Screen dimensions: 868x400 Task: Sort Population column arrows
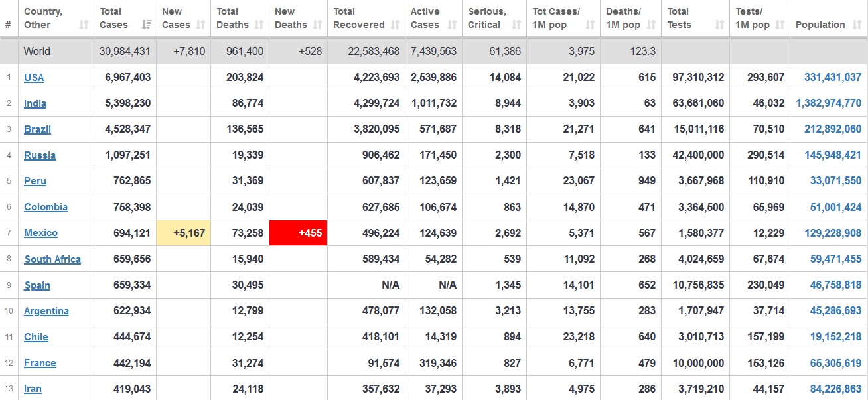(x=856, y=25)
